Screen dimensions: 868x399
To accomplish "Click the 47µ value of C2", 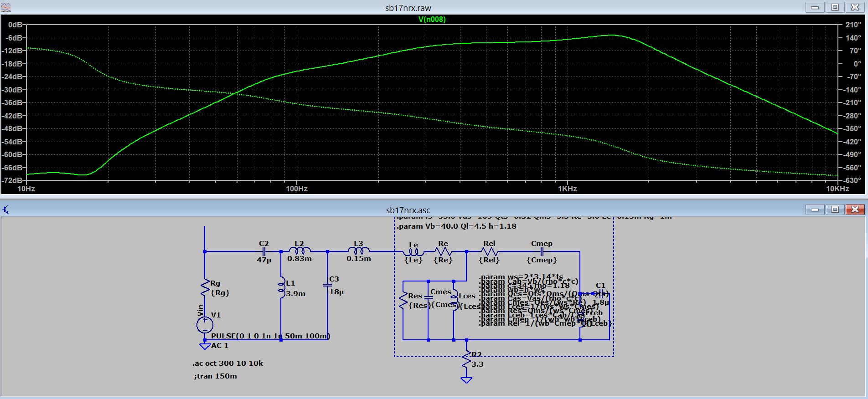I will [264, 260].
